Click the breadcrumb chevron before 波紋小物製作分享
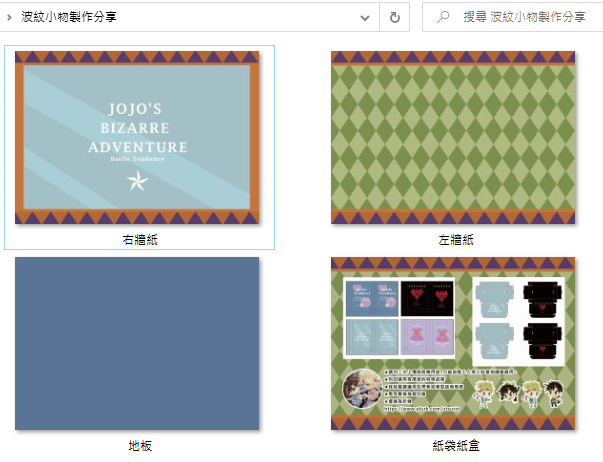Image resolution: width=603 pixels, height=462 pixels. 9,17
